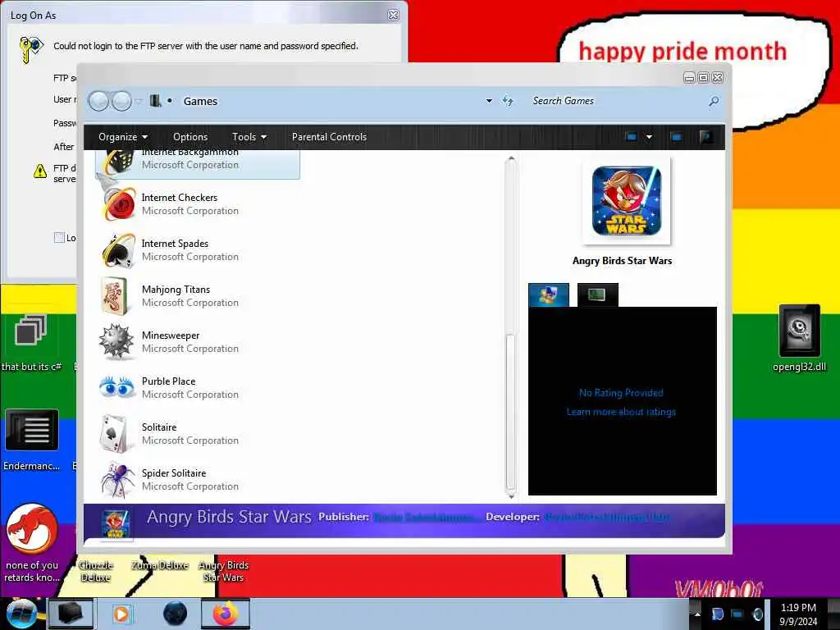The height and width of the screenshot is (630, 840).
Task: Select the Spider Solitaire spider icon
Action: click(118, 479)
